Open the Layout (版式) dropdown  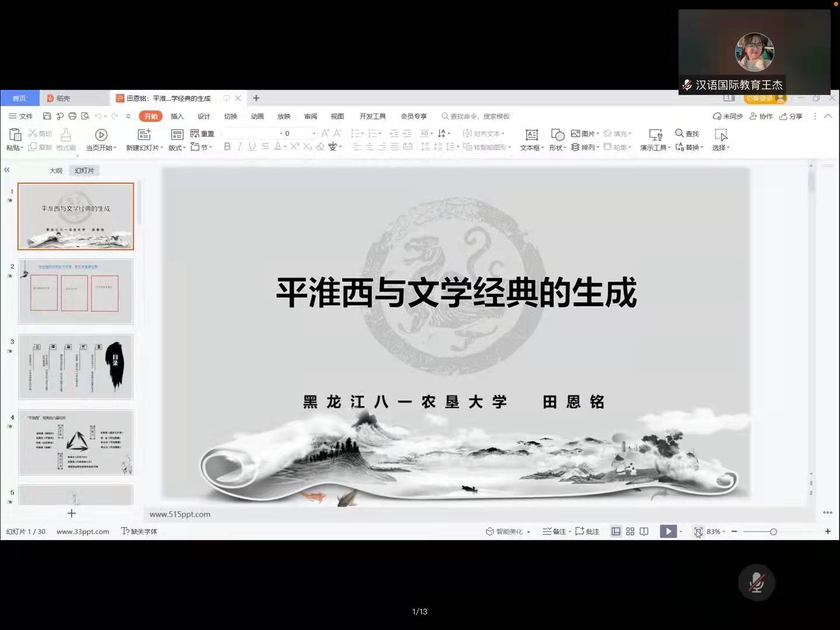(x=177, y=148)
